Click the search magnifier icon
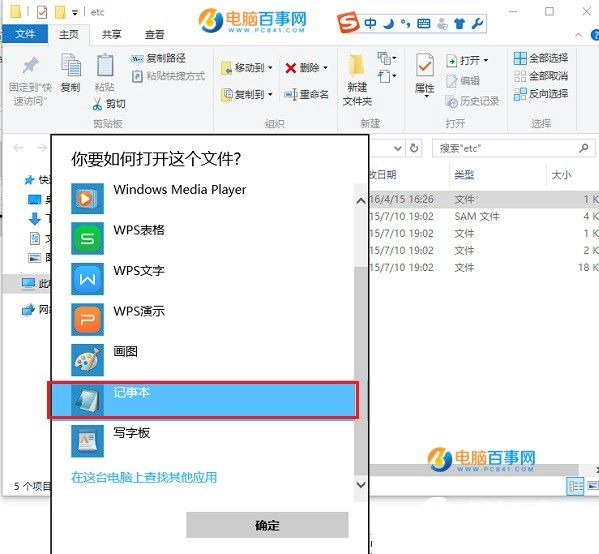Screen dimensions: 599x554 [584, 148]
